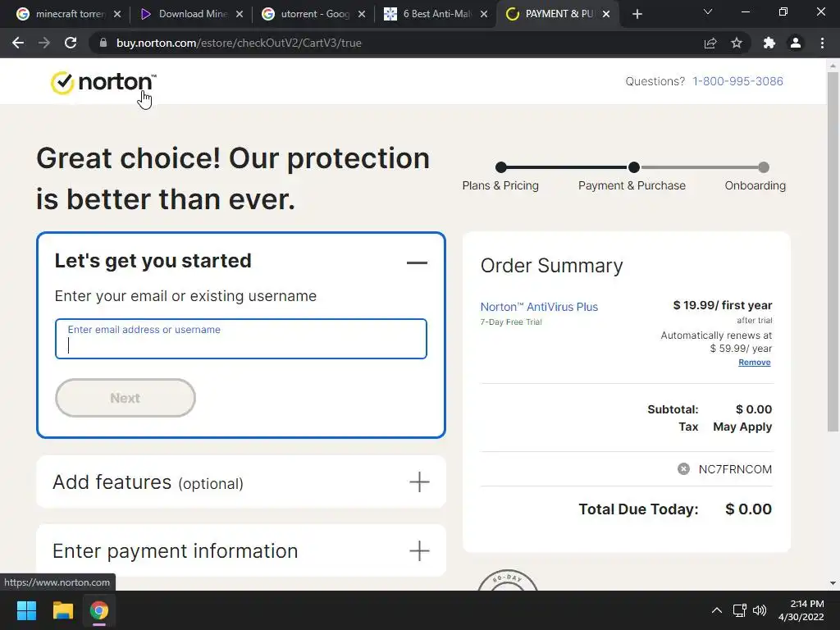The width and height of the screenshot is (840, 630).
Task: Click promo code NC7FRNCOM text
Action: point(735,469)
